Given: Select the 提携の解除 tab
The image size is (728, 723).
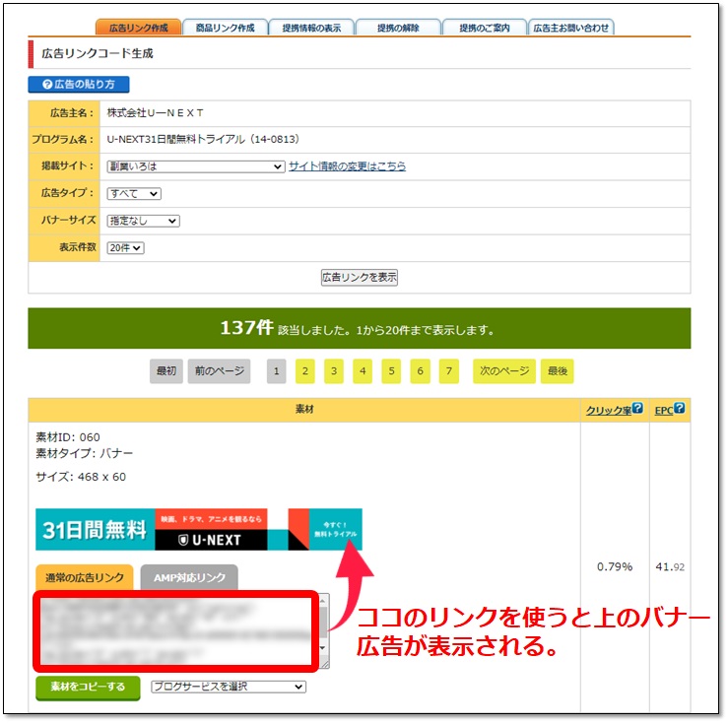Looking at the screenshot, I should (x=398, y=28).
